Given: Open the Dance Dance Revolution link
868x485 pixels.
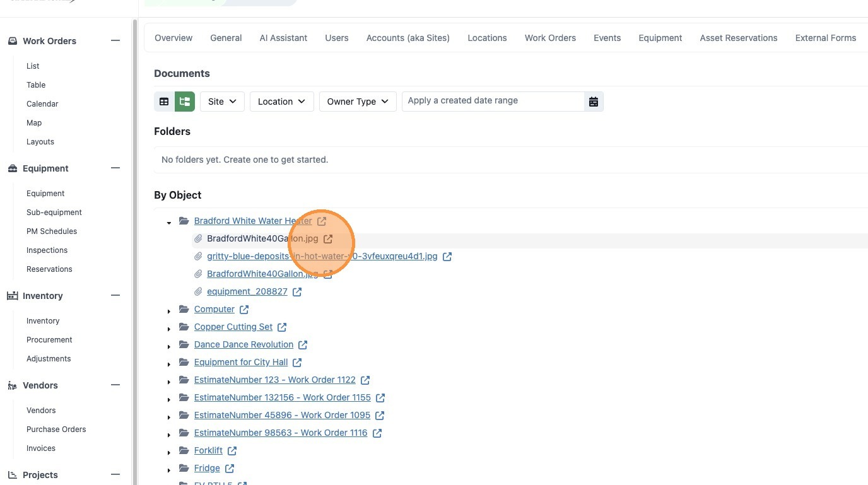Looking at the screenshot, I should point(243,344).
